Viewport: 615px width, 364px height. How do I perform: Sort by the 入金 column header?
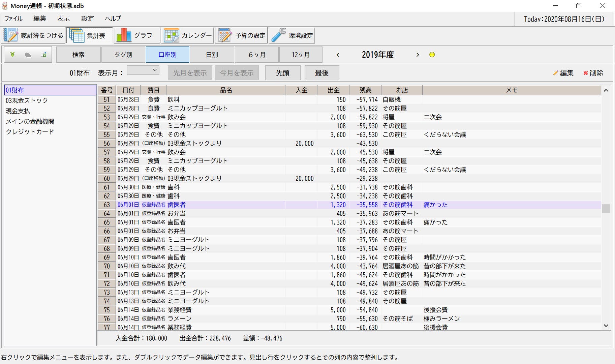point(302,90)
